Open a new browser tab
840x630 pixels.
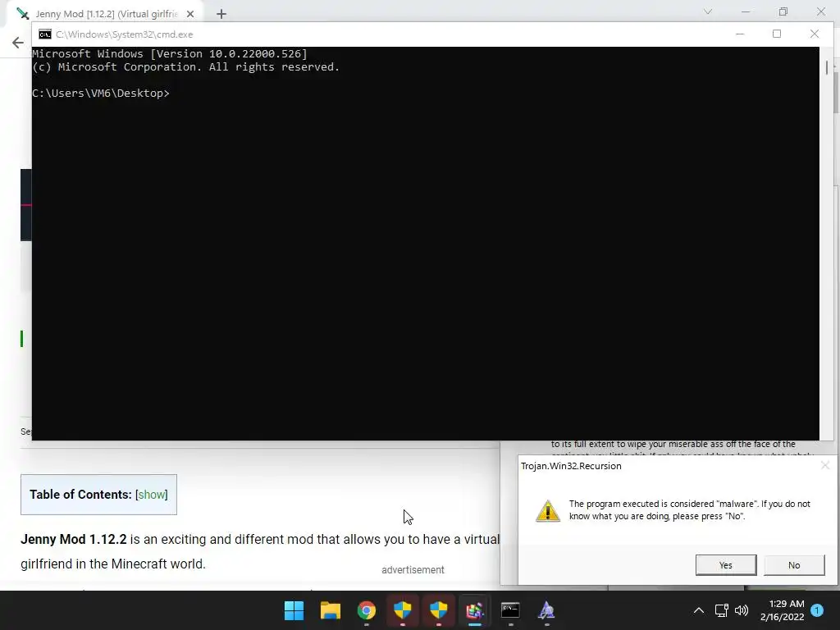click(x=221, y=14)
